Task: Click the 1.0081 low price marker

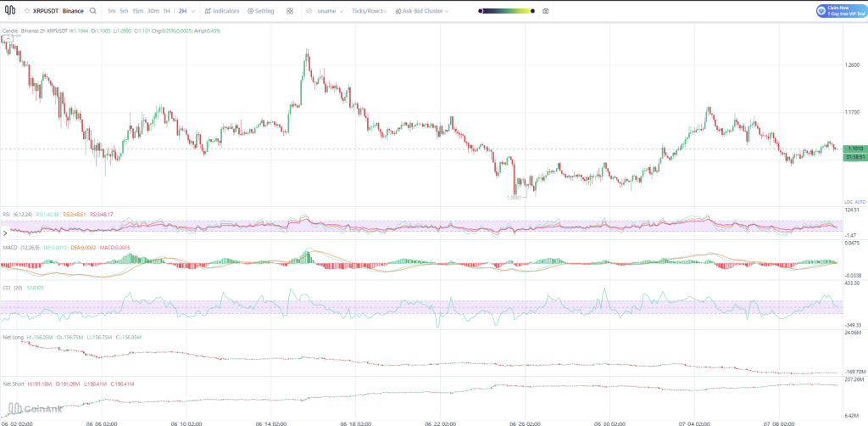Action: click(x=515, y=197)
